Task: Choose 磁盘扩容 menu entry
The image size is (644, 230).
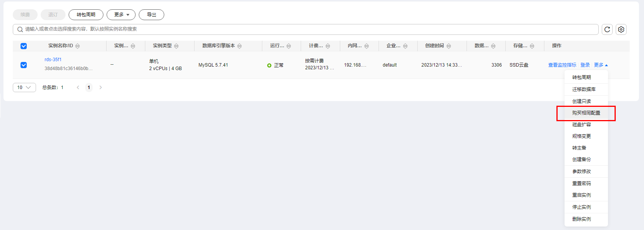Action: point(581,125)
